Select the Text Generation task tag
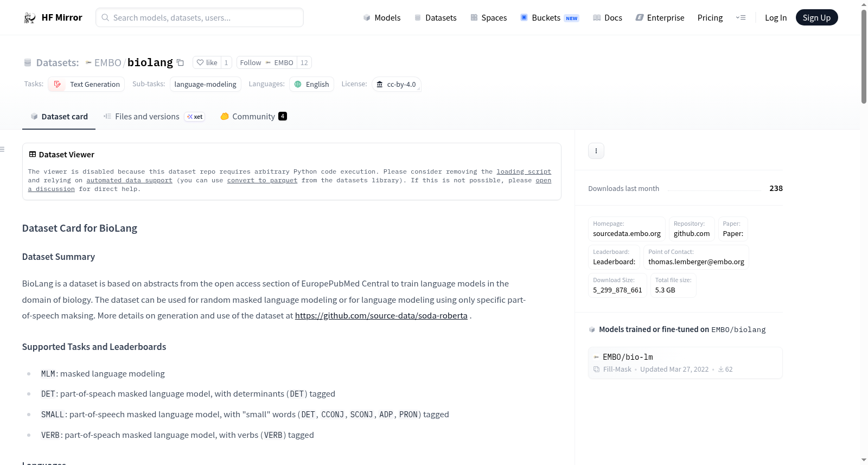The image size is (868, 465). click(86, 84)
